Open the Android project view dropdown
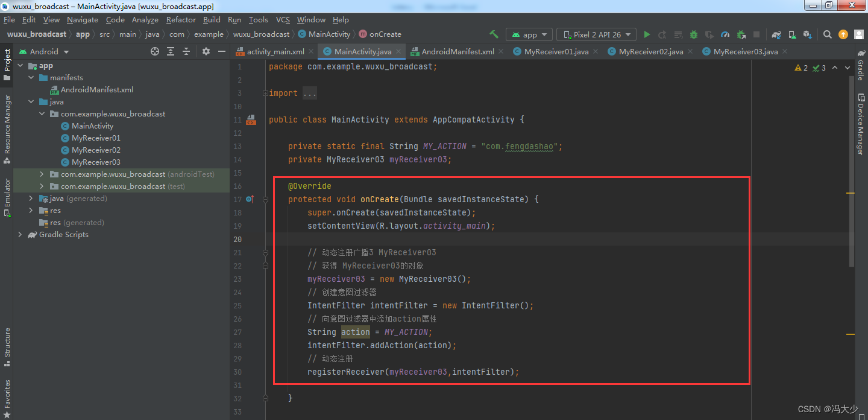 pos(45,51)
